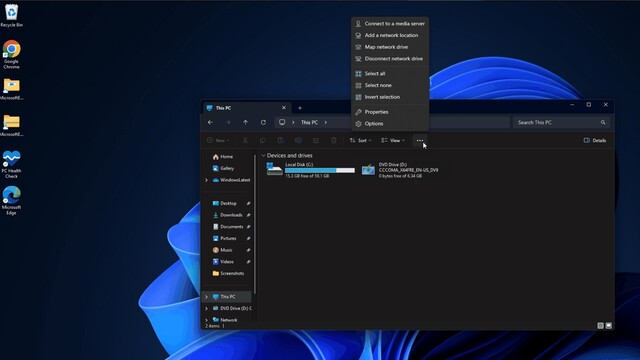Click the search magnifier icon

pos(603,122)
